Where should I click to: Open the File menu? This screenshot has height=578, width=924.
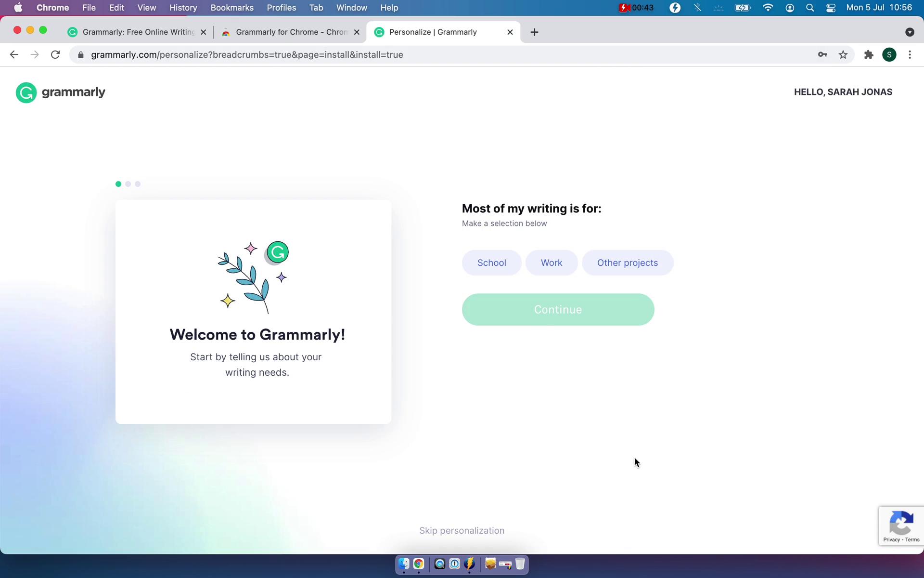pyautogui.click(x=89, y=8)
